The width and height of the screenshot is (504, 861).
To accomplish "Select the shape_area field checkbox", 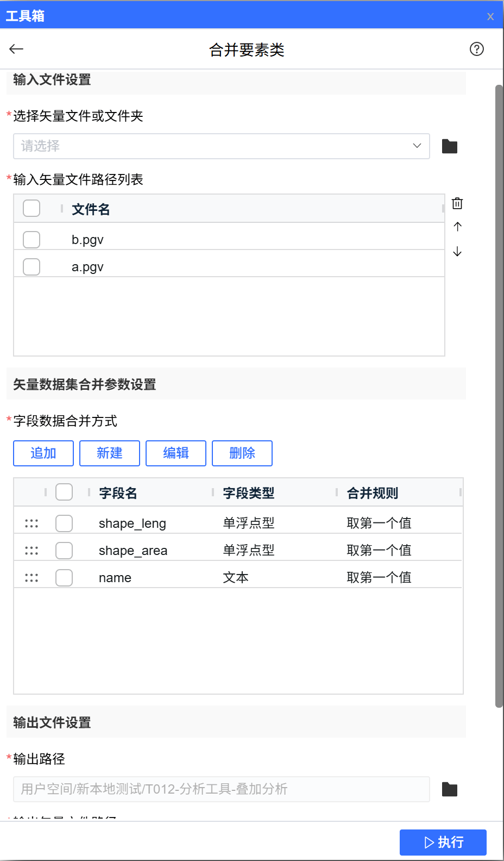I will click(64, 551).
